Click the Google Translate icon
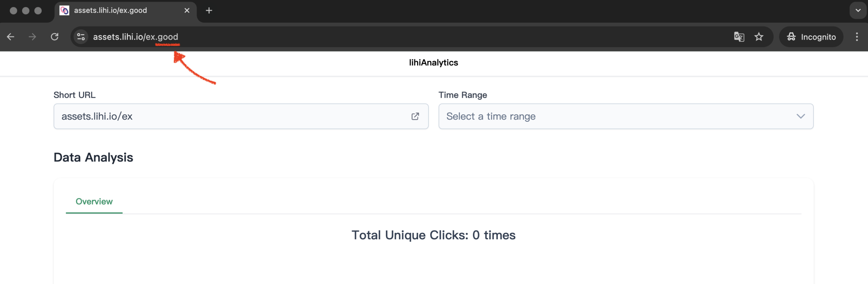The width and height of the screenshot is (868, 284). (x=739, y=37)
